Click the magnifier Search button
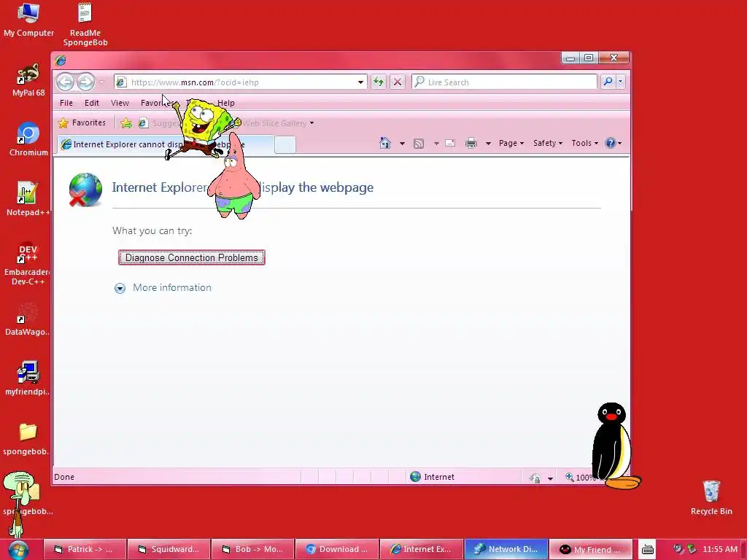The width and height of the screenshot is (747, 560). 608,82
